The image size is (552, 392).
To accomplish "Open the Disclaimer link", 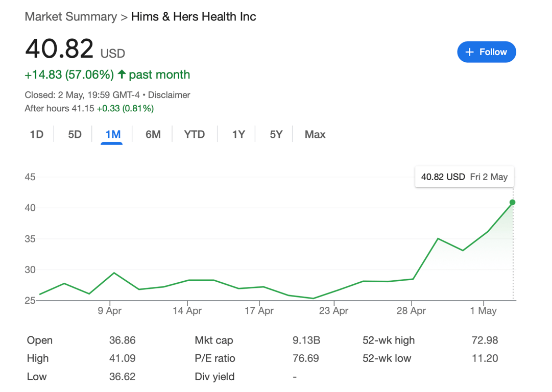I will [169, 95].
